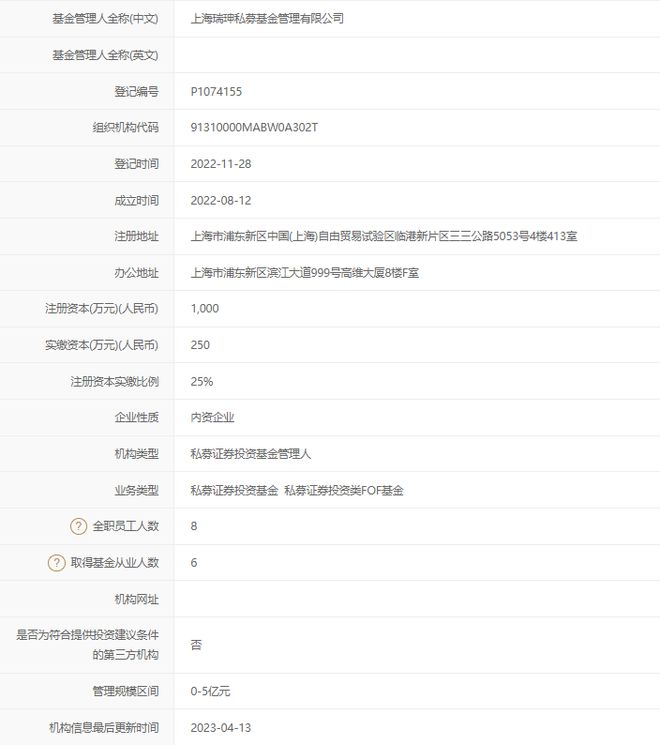Click the establishment date 2022-08-12
Image resolution: width=660 pixels, height=745 pixels.
click(221, 201)
